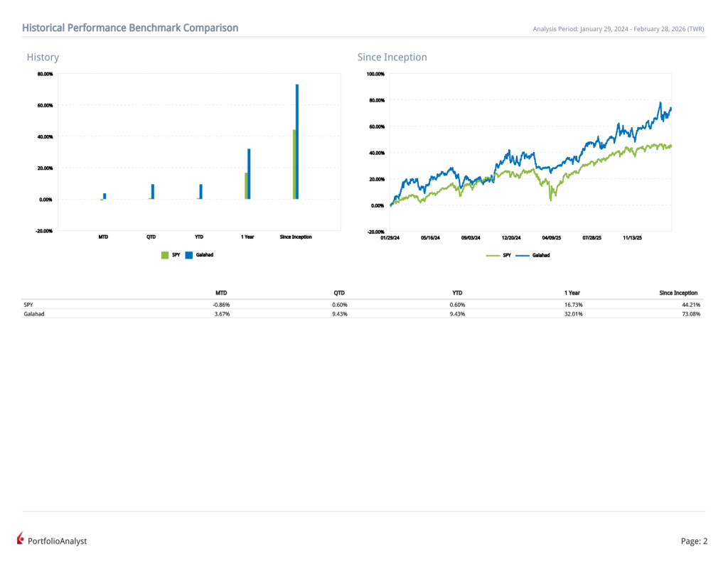Click the Historical Performance Benchmark Comparison title
This screenshot has width=728, height=562.
pyautogui.click(x=130, y=28)
